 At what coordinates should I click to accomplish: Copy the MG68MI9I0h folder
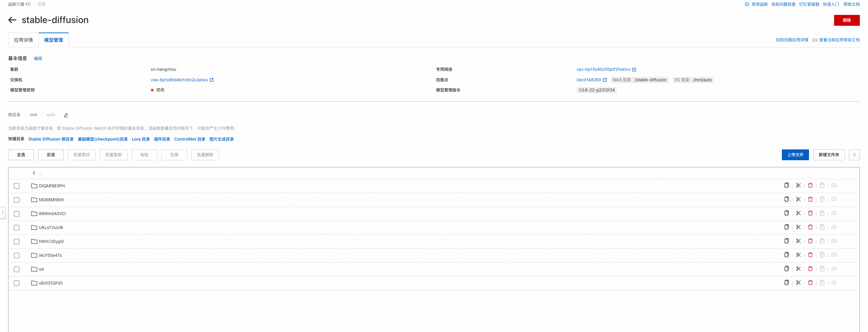click(786, 199)
